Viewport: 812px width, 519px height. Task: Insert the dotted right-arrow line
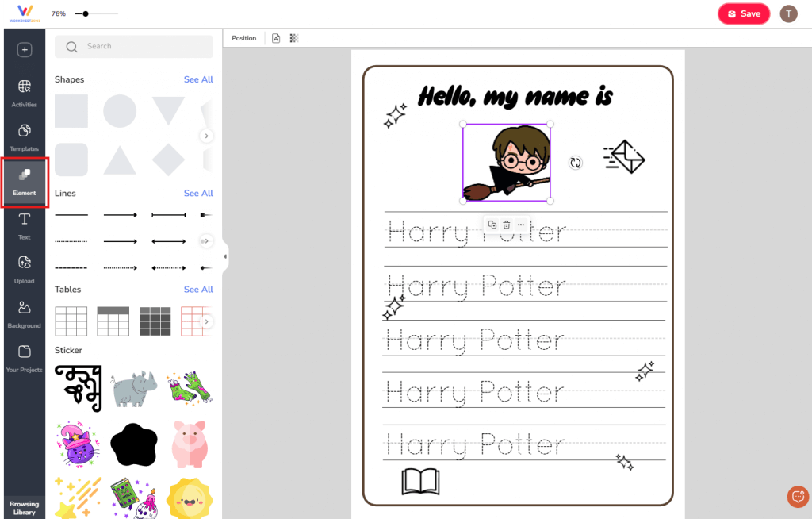point(121,268)
